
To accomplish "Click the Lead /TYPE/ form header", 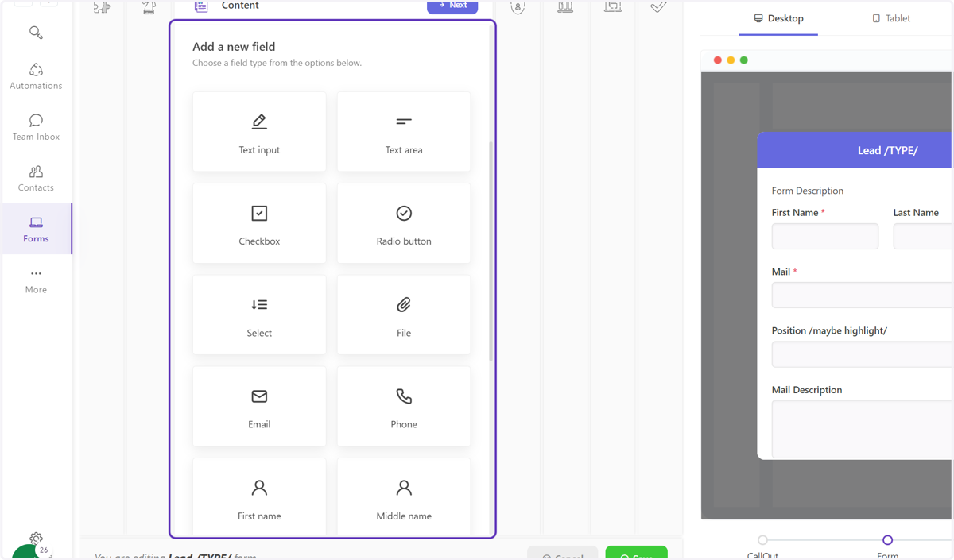I will pyautogui.click(x=854, y=150).
